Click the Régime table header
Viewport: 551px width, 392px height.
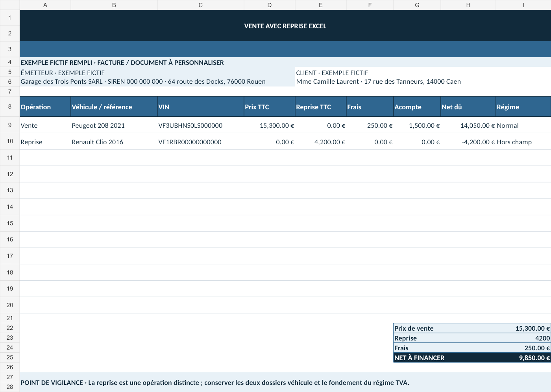[523, 107]
